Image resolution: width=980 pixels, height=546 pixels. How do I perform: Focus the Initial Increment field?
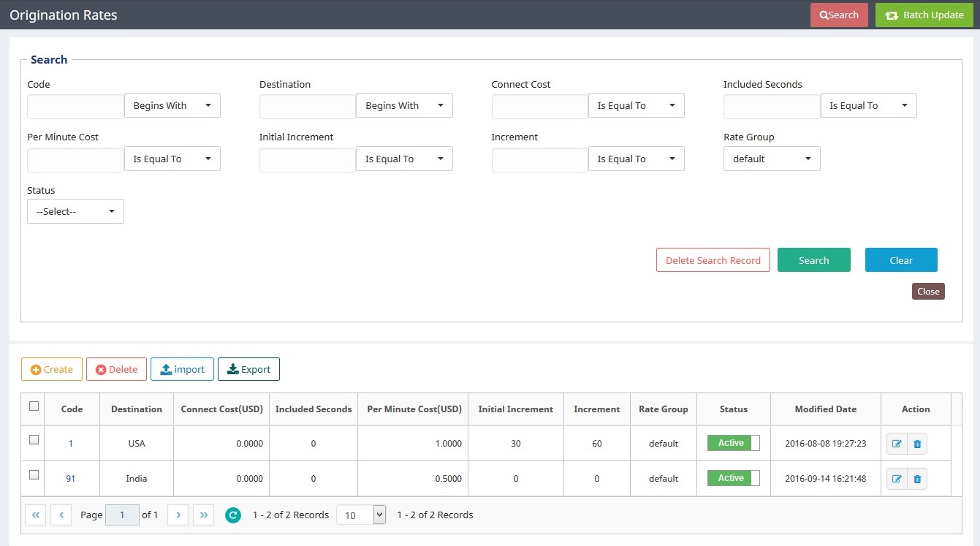click(x=308, y=159)
